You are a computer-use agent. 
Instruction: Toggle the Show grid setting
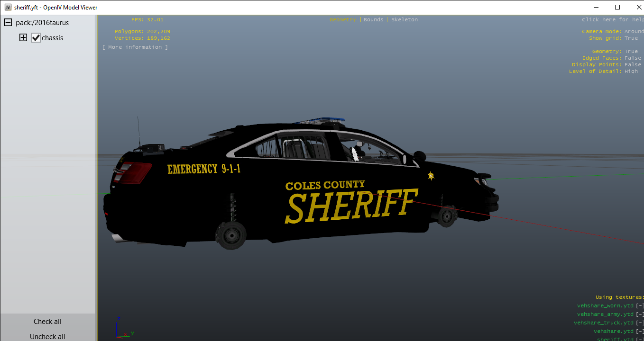coord(631,38)
